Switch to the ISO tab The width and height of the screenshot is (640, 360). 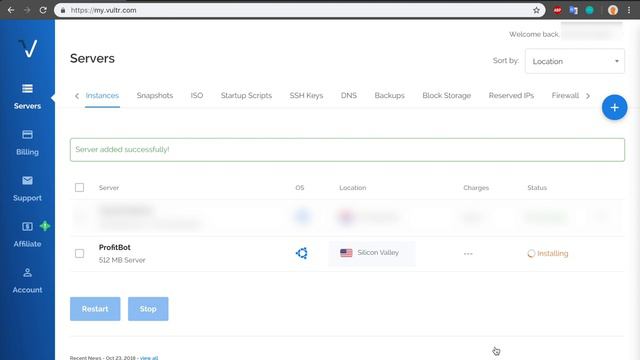click(x=197, y=96)
